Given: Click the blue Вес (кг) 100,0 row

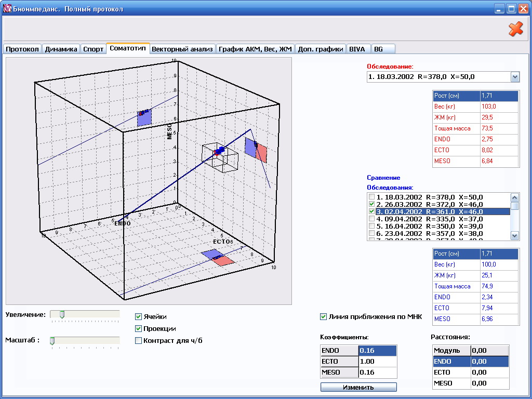Looking at the screenshot, I should tap(476, 264).
